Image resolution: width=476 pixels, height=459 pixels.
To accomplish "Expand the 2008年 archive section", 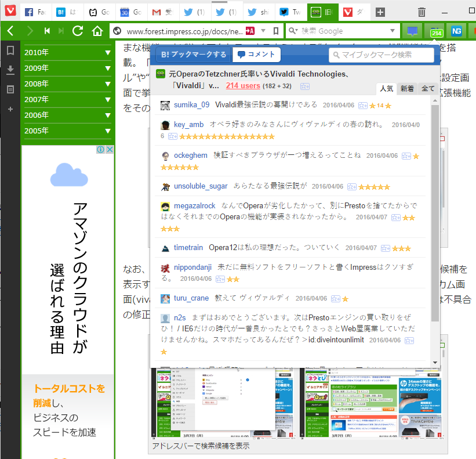I will [x=67, y=84].
